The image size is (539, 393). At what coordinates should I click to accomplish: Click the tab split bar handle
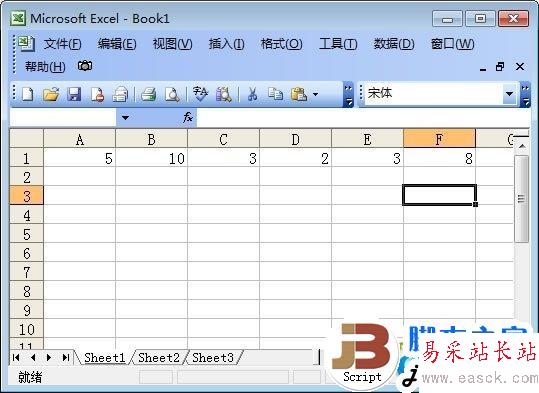point(319,358)
